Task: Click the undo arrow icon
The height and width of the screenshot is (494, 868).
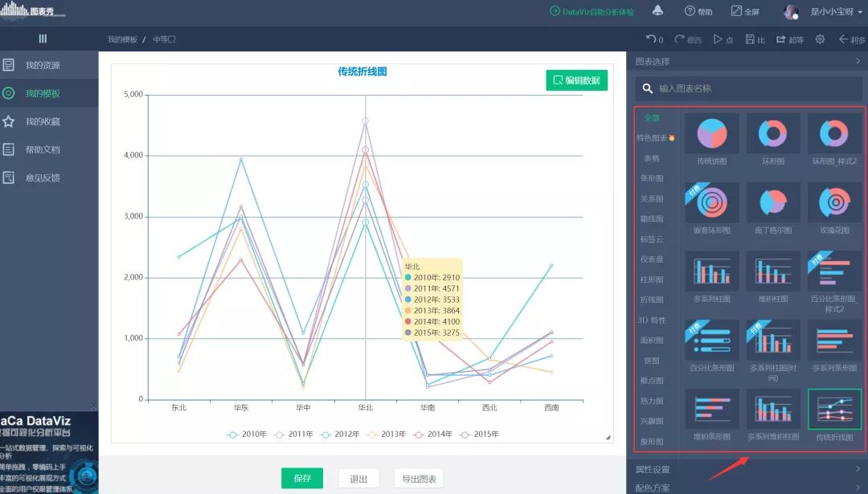Action: (651, 39)
